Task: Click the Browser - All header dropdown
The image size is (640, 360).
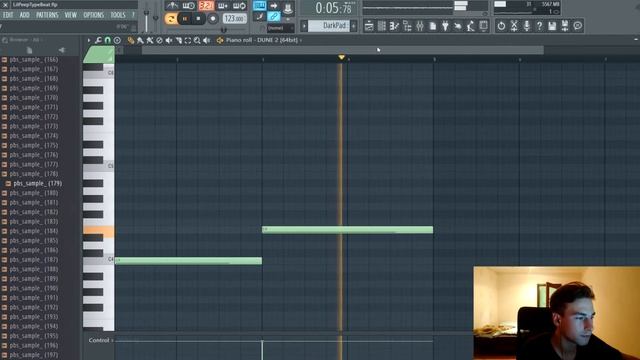Action: click(22, 40)
